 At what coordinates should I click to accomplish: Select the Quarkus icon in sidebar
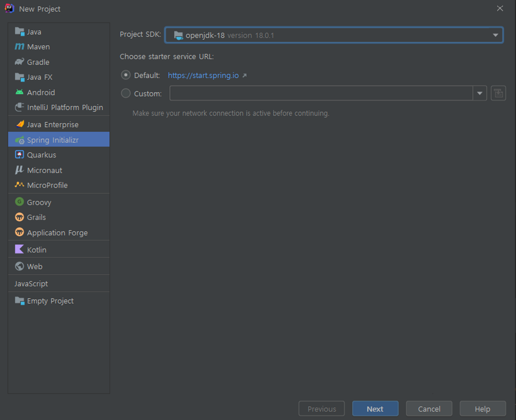[x=19, y=155]
